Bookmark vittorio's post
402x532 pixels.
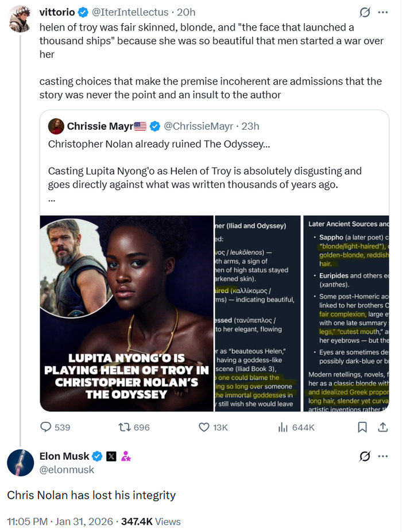coord(362,427)
